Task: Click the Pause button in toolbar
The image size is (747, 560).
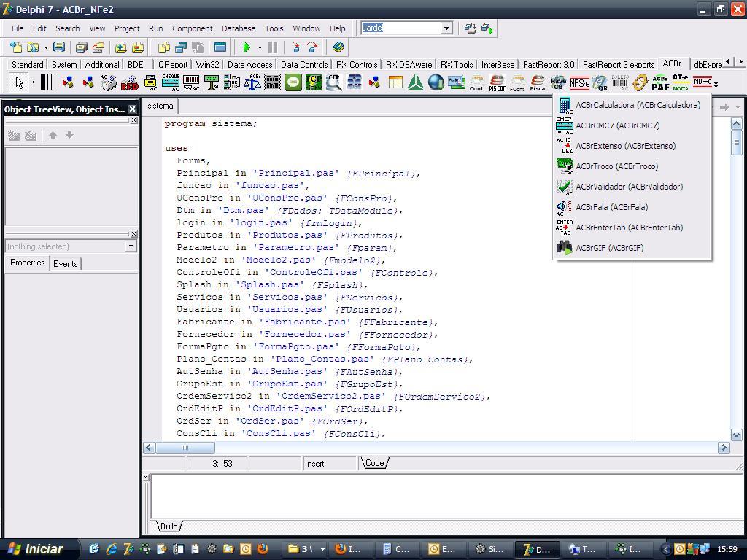Action: pos(273,47)
